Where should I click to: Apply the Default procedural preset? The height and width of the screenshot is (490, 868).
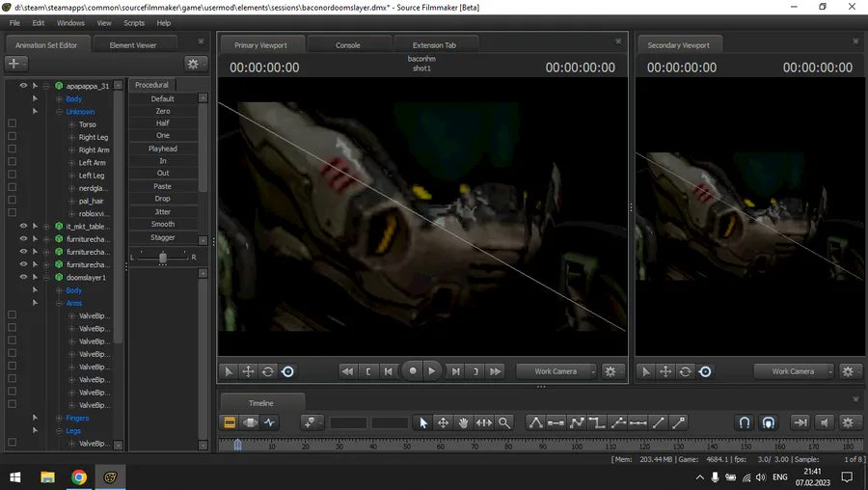(x=163, y=98)
